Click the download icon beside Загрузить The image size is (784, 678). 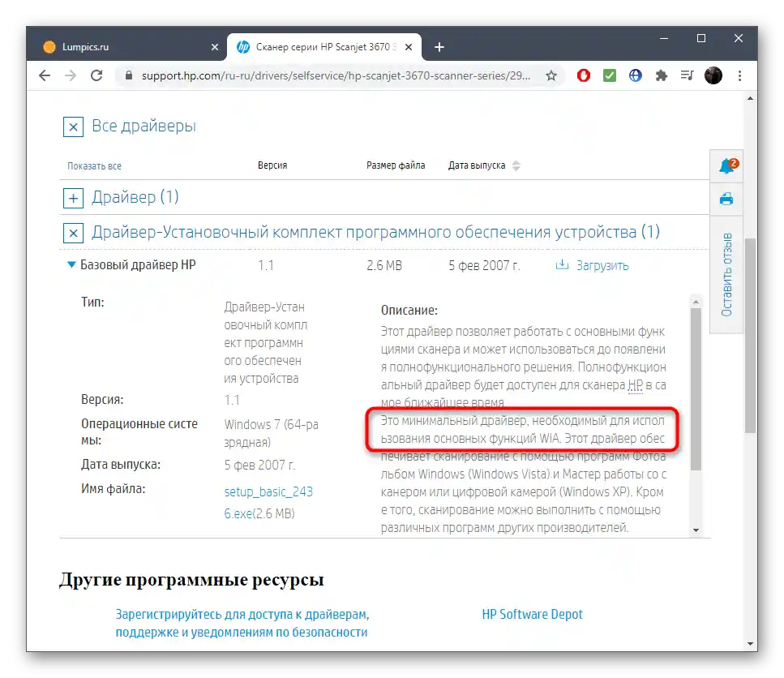[x=562, y=264]
